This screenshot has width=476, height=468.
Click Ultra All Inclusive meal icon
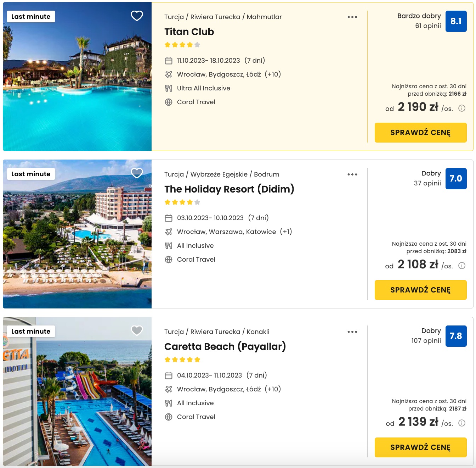[x=169, y=88]
